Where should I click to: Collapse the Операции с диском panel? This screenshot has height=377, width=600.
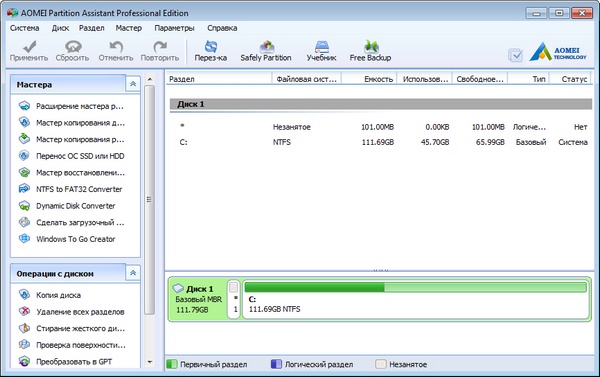(133, 273)
